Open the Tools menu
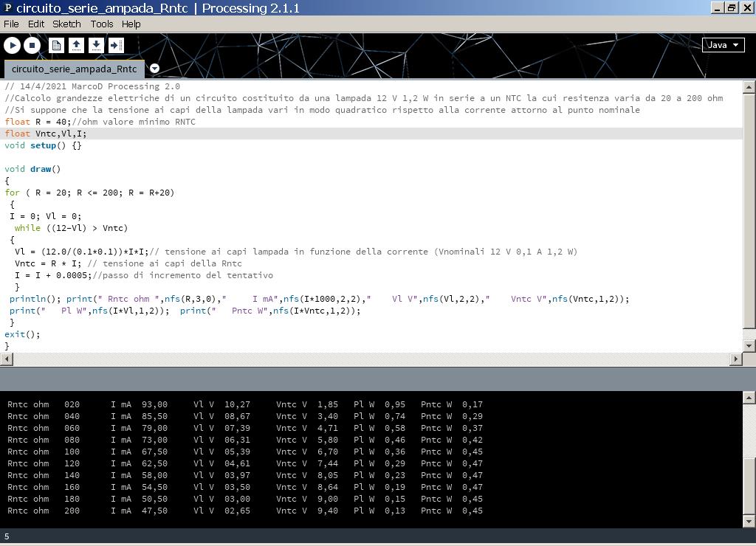The image size is (756, 546). (x=102, y=24)
